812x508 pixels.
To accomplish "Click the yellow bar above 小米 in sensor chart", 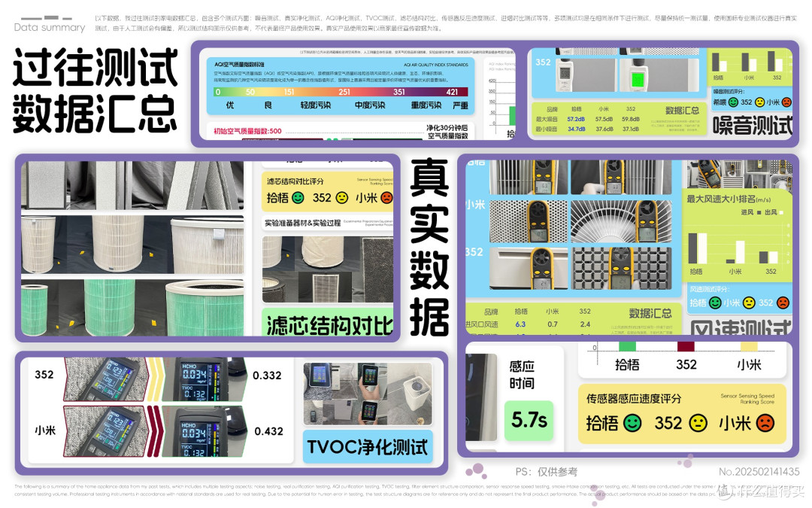I will pyautogui.click(x=749, y=346).
